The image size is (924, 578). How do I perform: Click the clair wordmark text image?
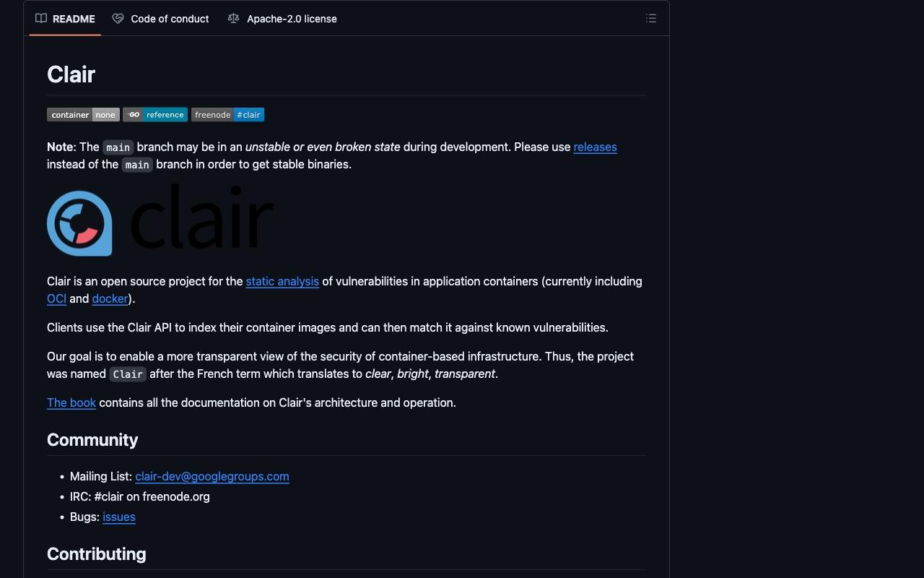(x=201, y=216)
